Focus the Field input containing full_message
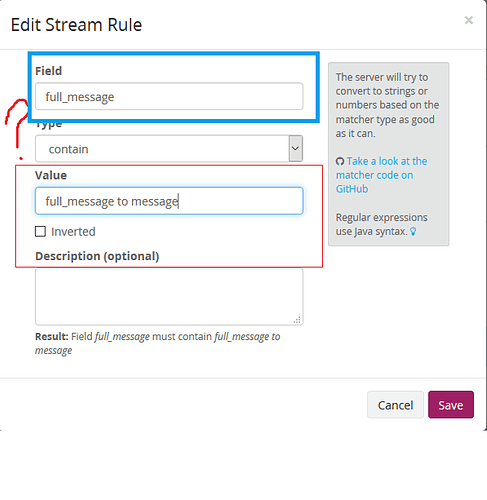The image size is (487, 500). 169,96
